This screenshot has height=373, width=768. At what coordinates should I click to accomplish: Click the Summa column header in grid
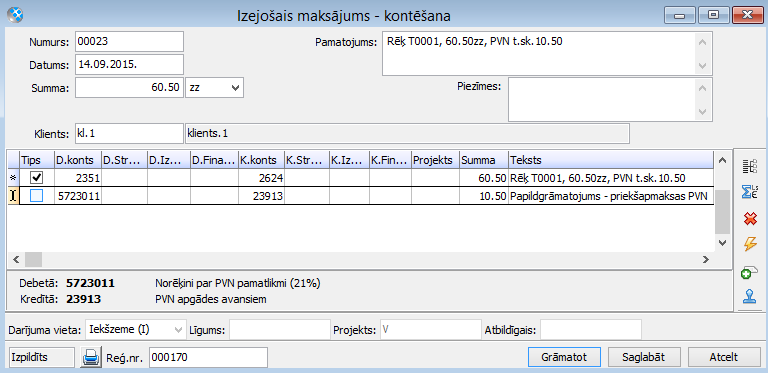(483, 160)
